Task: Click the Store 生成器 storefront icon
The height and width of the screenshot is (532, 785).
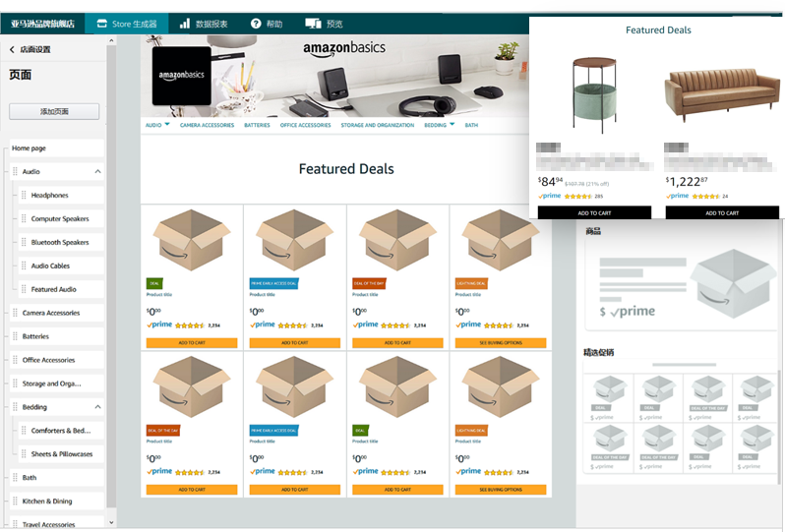Action: [101, 24]
